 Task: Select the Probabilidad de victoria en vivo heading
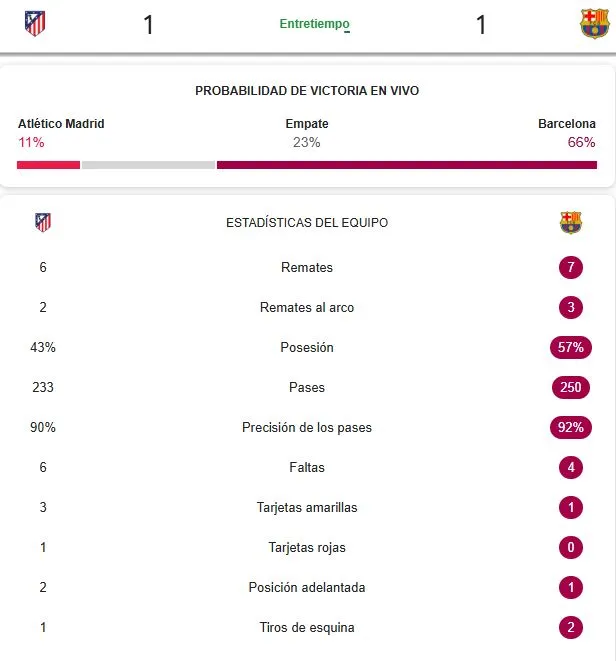point(307,91)
